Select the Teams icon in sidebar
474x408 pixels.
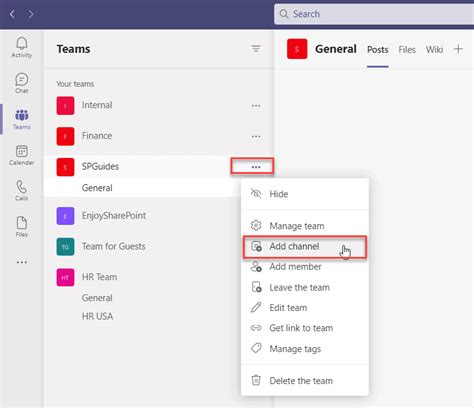point(22,119)
